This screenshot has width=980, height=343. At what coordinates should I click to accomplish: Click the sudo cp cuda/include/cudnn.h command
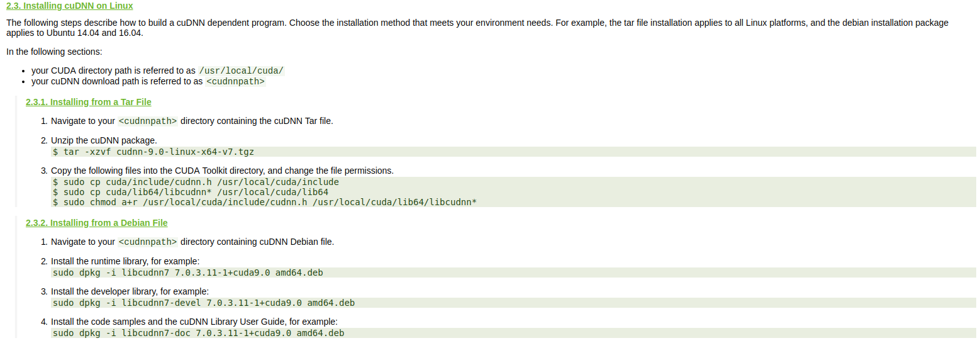196,182
